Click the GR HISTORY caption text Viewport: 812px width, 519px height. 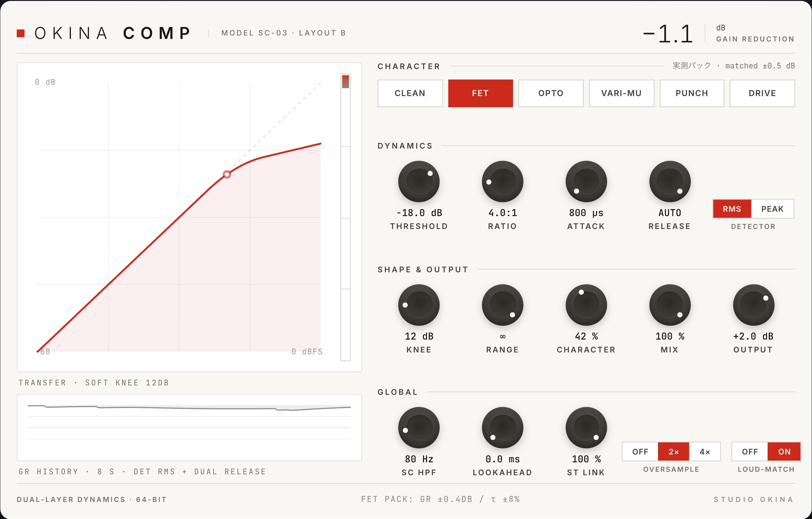click(142, 471)
